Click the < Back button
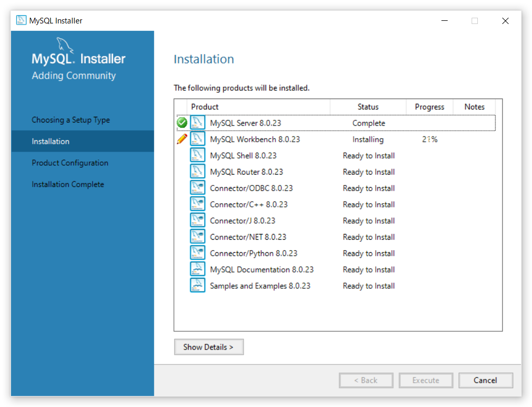Viewport: 532px width, 407px height. (366, 380)
